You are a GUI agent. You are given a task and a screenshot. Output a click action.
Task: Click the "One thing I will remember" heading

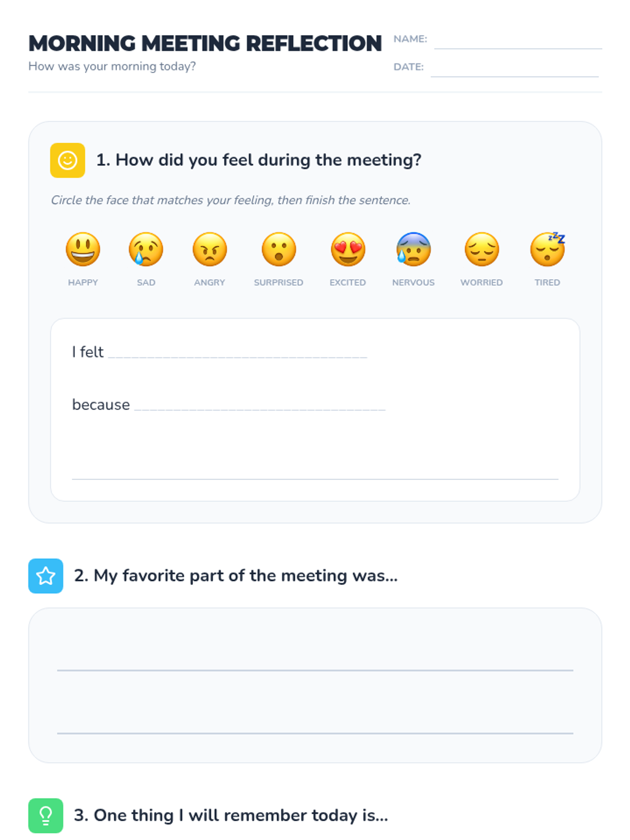[231, 815]
